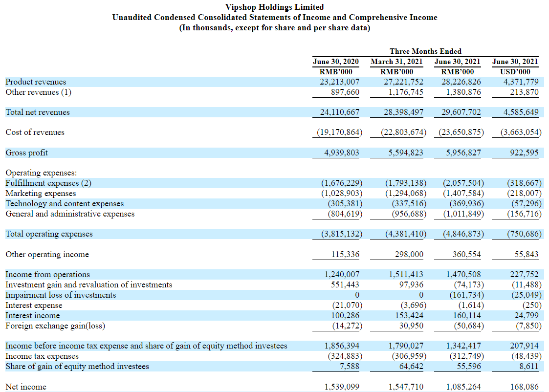Screen dimensions: 549x392
Task: Click the 'USD'000' column unit label
Action: (x=515, y=72)
